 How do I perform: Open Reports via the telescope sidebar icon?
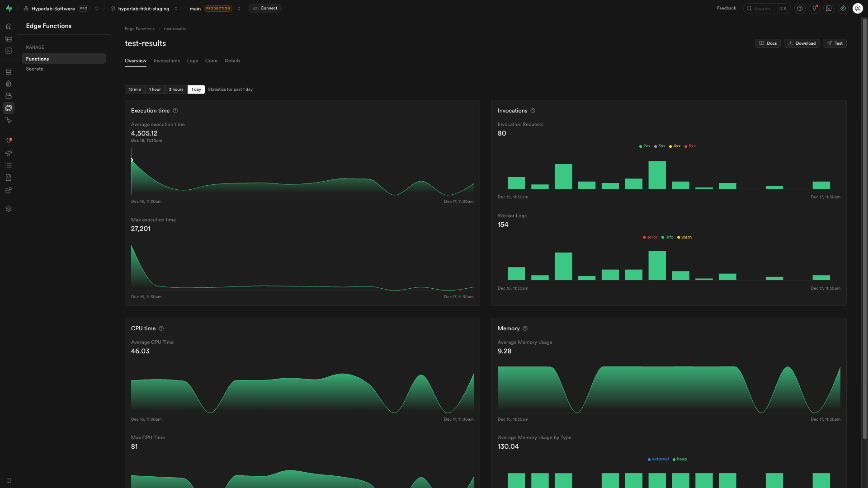tap(8, 153)
